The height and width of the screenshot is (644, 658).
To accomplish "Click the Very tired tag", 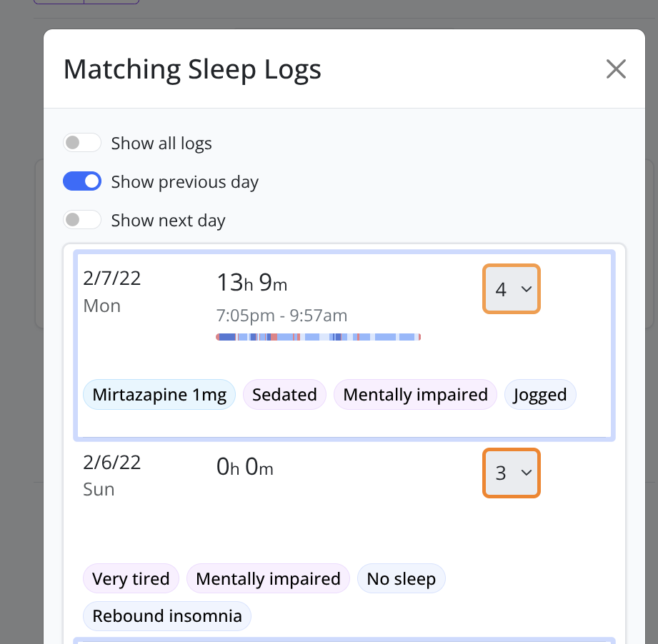I will point(131,578).
